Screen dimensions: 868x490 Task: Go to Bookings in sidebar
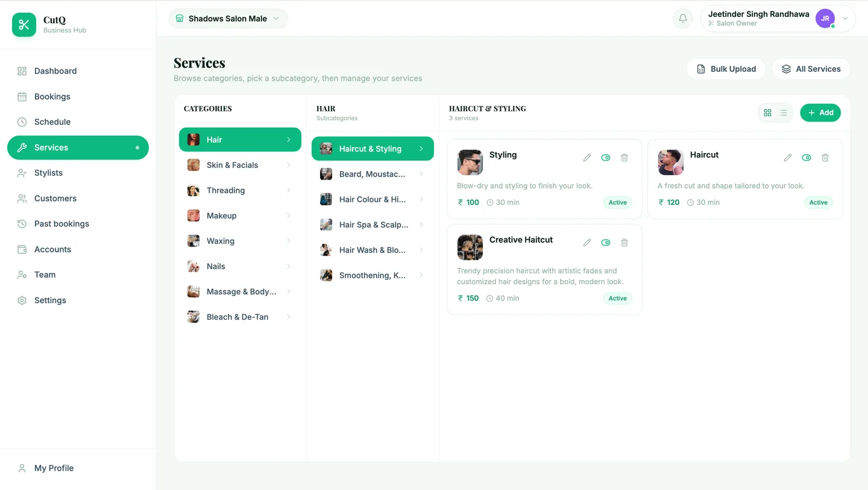click(x=78, y=96)
